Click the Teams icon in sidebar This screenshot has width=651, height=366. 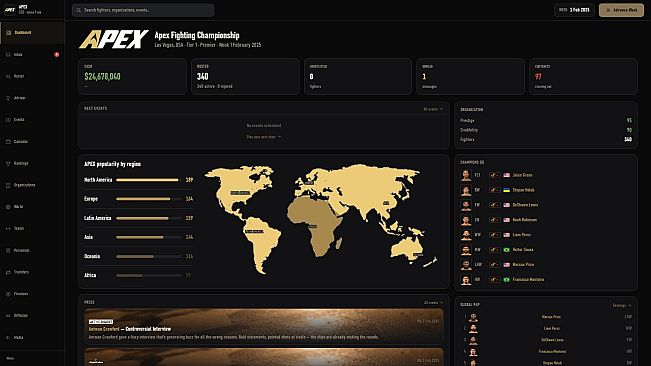pyautogui.click(x=8, y=228)
